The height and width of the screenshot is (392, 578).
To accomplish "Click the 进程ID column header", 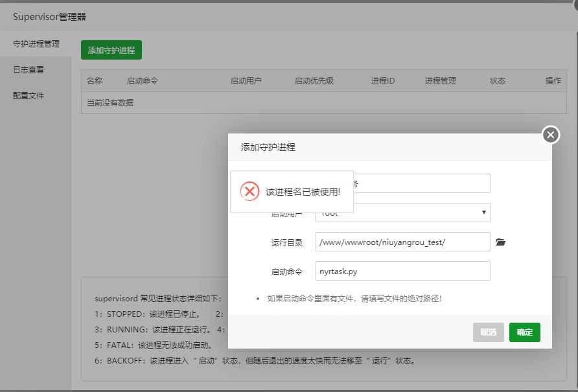I will tap(382, 81).
